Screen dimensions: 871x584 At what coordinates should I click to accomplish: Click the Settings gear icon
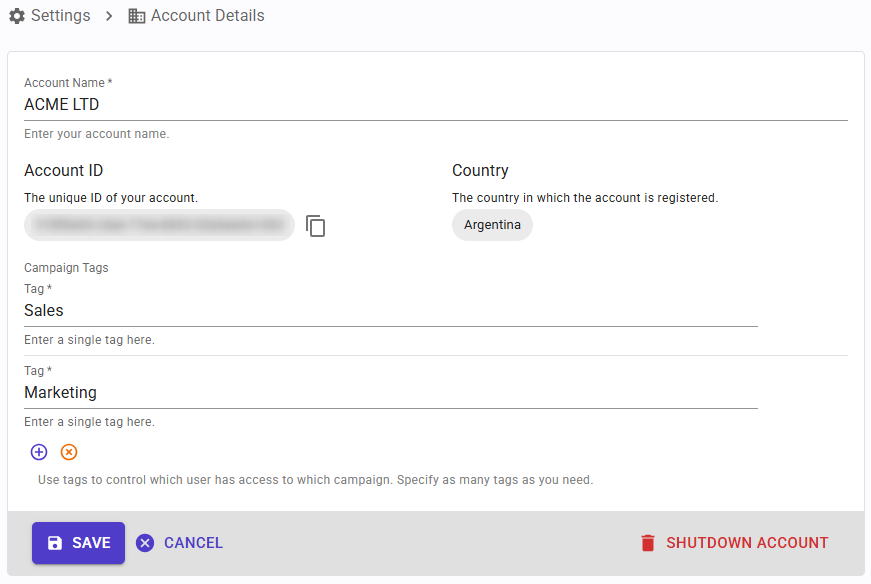point(17,15)
